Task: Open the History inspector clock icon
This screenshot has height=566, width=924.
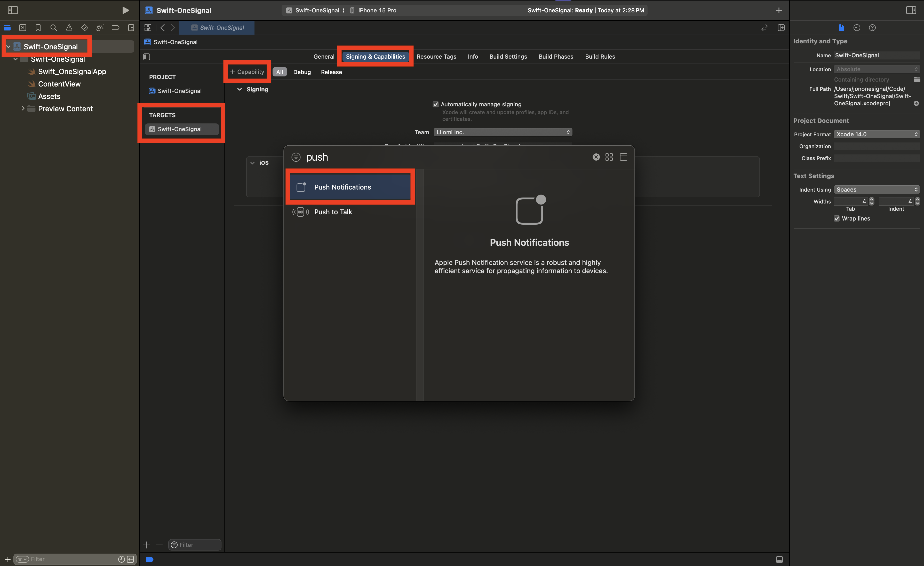Action: (856, 28)
